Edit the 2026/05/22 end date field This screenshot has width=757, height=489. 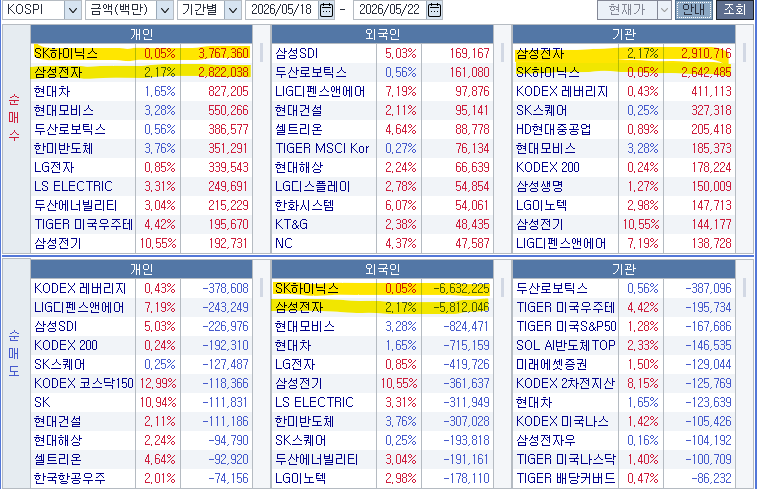(390, 10)
